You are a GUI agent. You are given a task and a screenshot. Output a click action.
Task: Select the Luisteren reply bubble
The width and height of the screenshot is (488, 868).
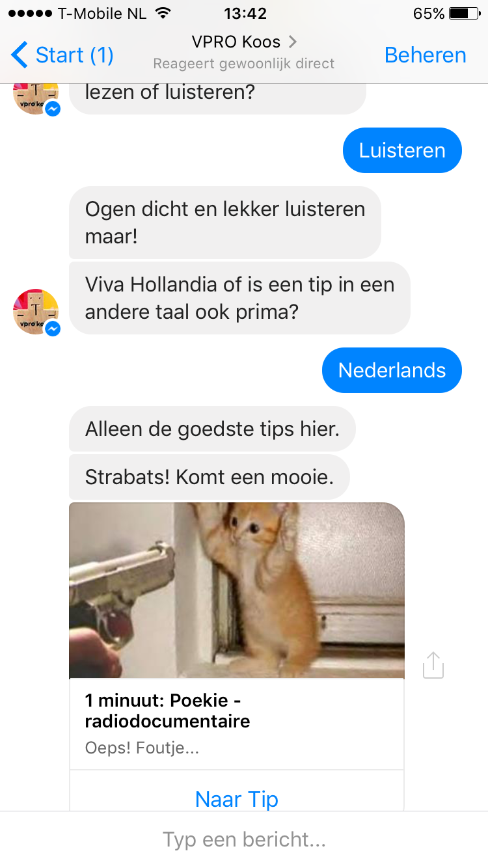[x=402, y=150]
